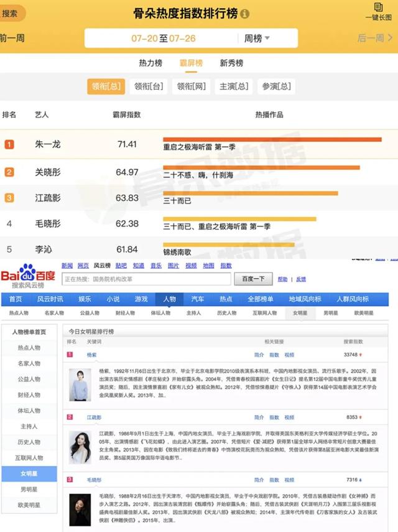
Task: Select highlighted 女明星 in the left sidebar
Action: click(x=29, y=474)
